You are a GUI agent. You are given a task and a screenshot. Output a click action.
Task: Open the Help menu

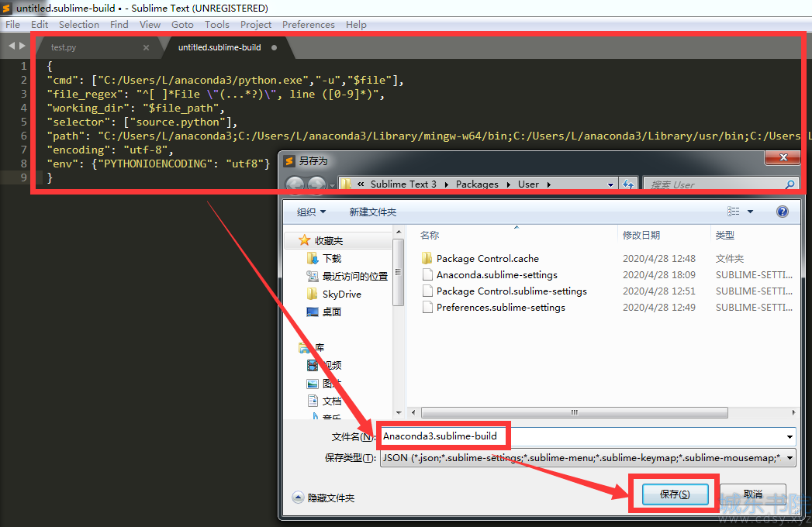(356, 24)
